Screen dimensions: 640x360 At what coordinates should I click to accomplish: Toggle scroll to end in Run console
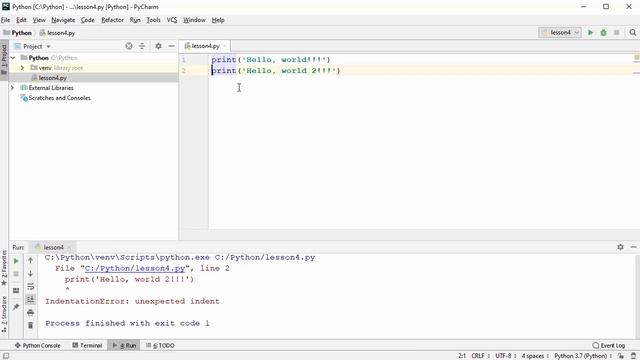[31, 300]
